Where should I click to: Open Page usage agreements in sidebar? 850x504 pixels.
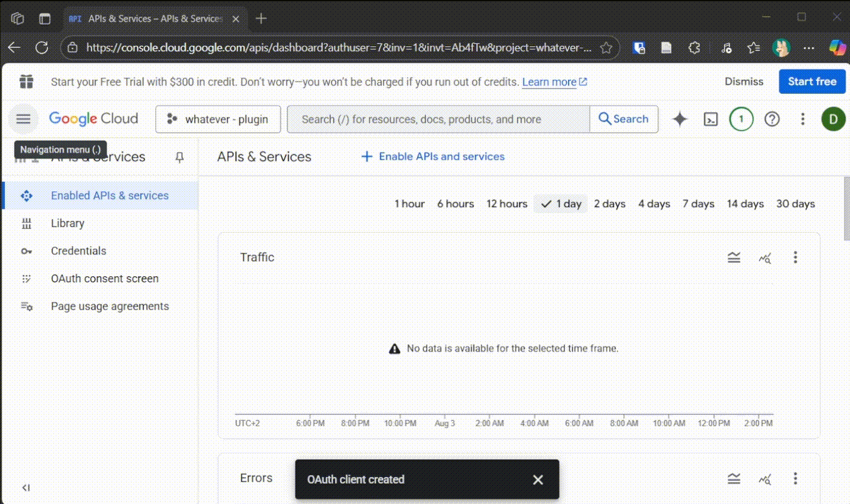click(x=100, y=307)
